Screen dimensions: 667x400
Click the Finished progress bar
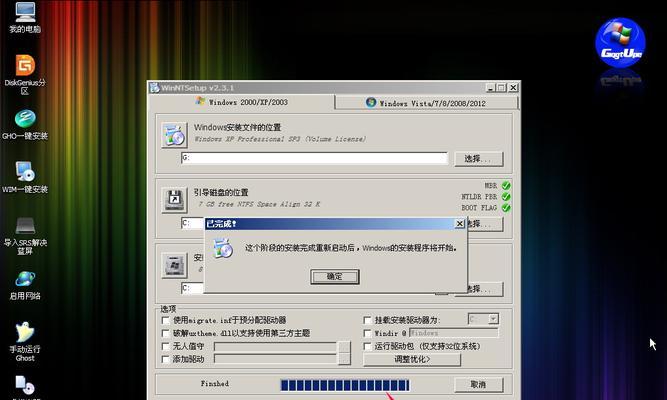pos(345,385)
